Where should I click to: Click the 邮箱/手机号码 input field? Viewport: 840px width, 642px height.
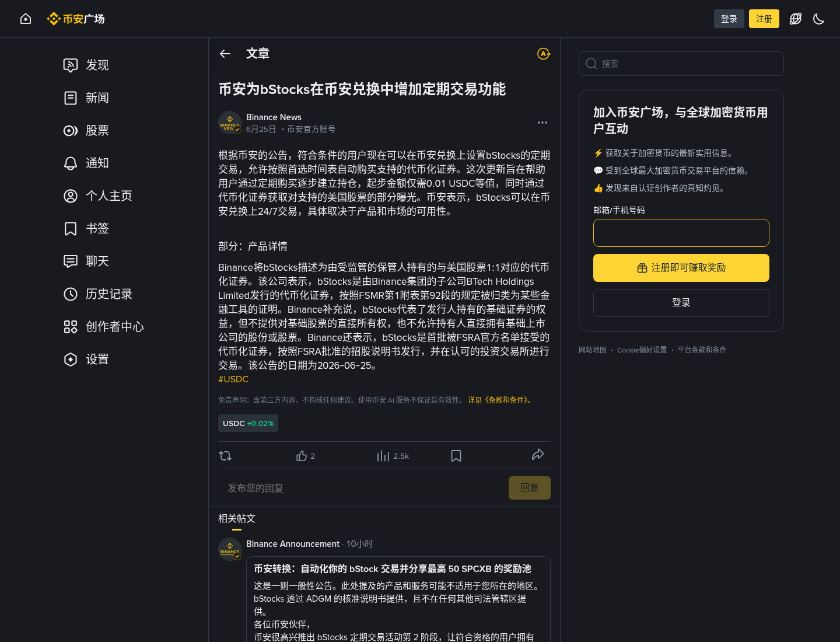pyautogui.click(x=681, y=233)
